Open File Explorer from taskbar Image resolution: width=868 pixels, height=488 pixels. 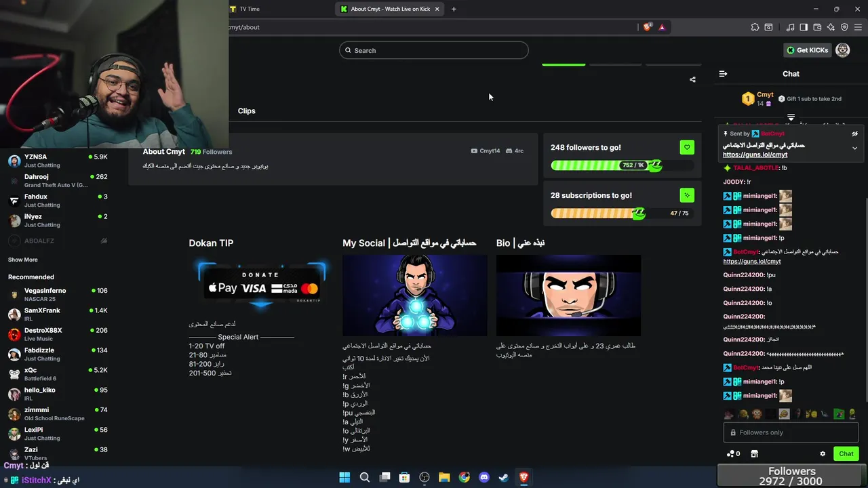[x=444, y=477]
